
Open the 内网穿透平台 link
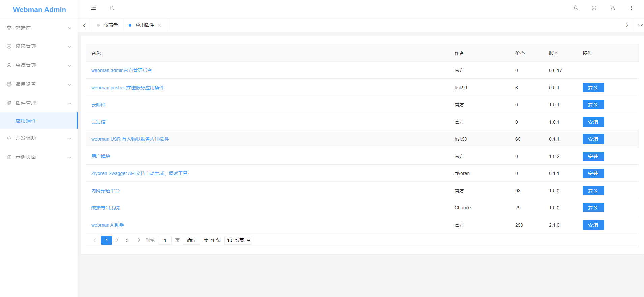[106, 191]
